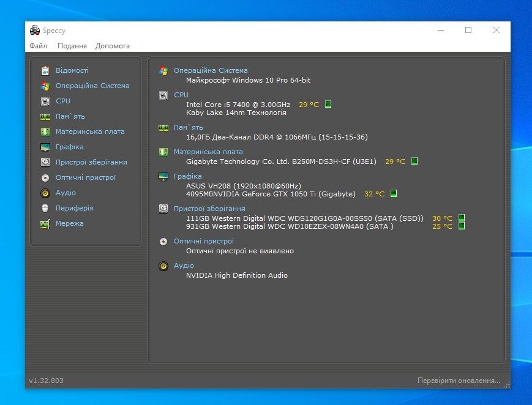Click the Speccy app icon in title bar
Viewport: 532px width, 405px height.
[35, 30]
